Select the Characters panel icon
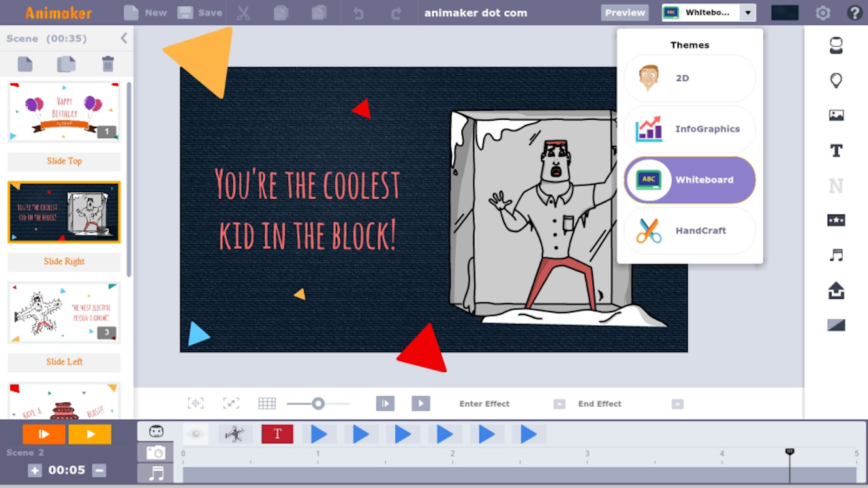The width and height of the screenshot is (868, 488). click(x=836, y=48)
